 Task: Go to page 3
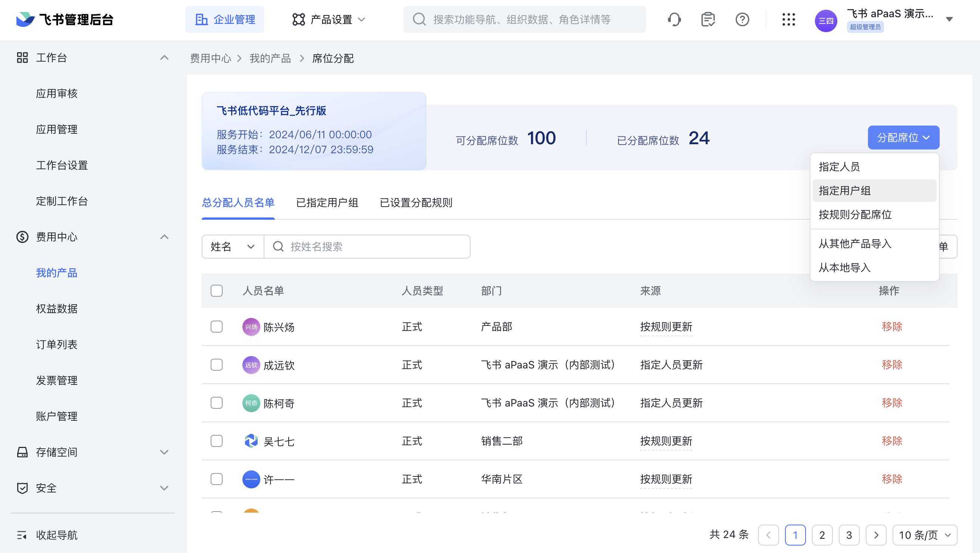pos(849,535)
